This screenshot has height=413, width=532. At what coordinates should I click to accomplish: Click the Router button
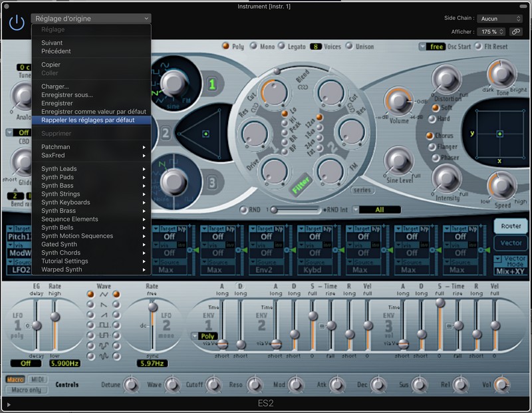pos(511,227)
